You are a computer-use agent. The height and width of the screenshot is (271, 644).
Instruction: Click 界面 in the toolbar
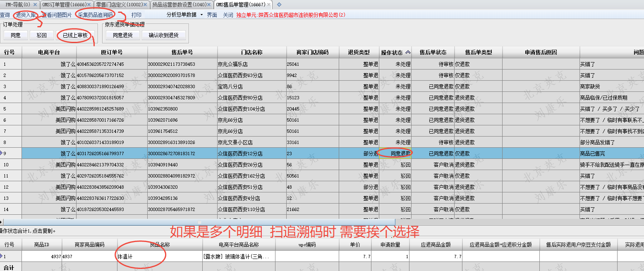click(212, 15)
